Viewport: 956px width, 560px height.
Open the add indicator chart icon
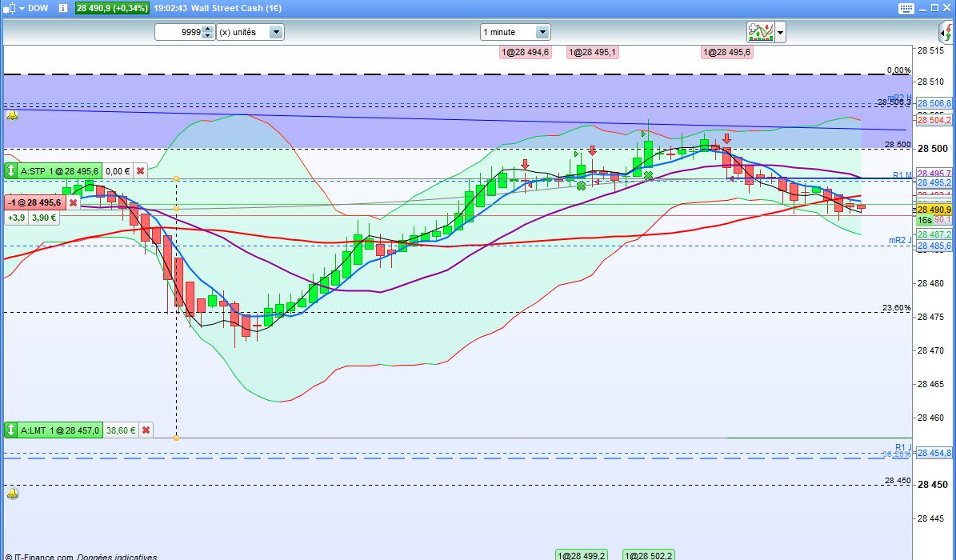[x=761, y=32]
